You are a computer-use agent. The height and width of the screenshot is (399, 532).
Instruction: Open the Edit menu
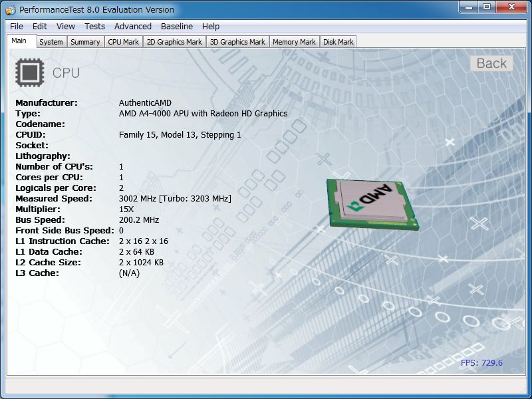pos(40,27)
